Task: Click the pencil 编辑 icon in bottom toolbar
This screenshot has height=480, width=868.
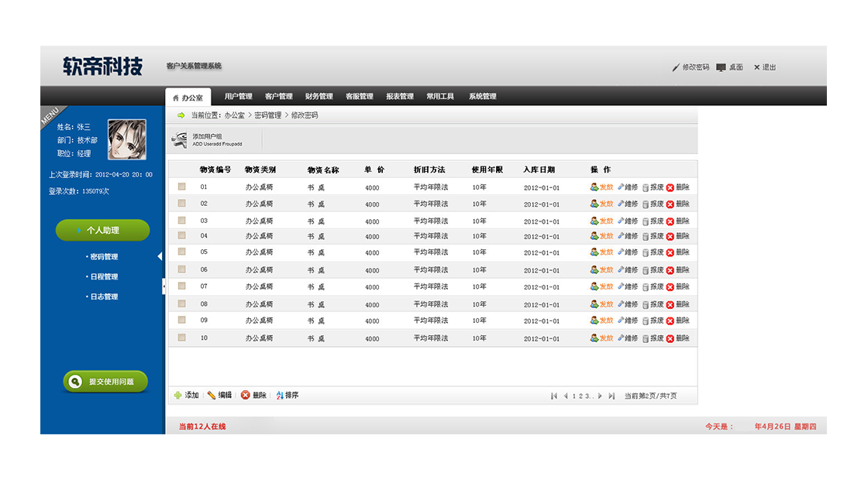Action: (x=212, y=396)
